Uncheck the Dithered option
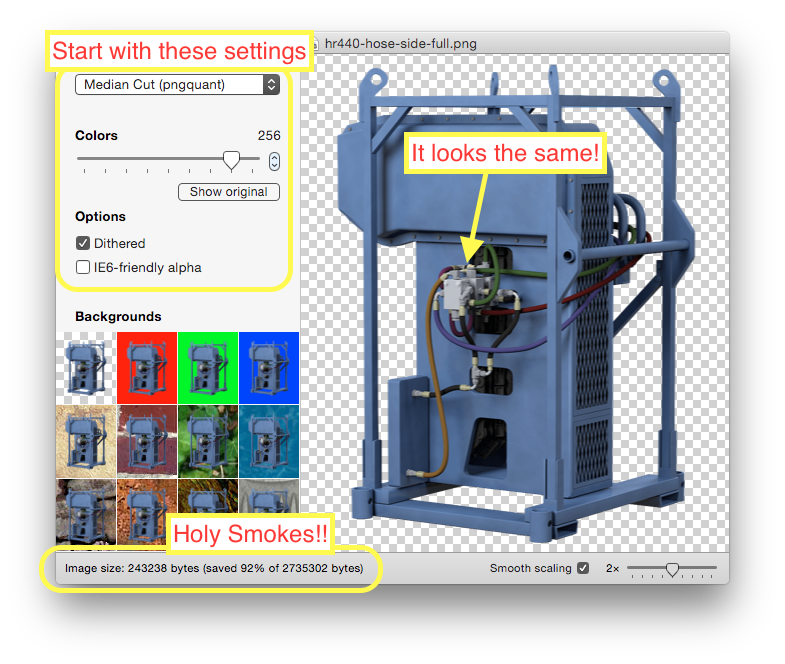The width and height of the screenshot is (785, 664). click(x=83, y=243)
